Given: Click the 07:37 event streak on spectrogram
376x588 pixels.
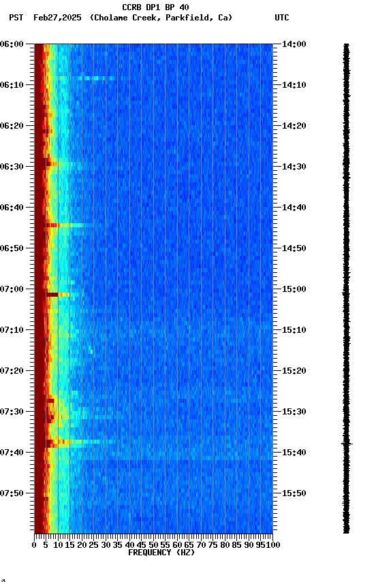Looking at the screenshot, I should pyautogui.click(x=74, y=442).
